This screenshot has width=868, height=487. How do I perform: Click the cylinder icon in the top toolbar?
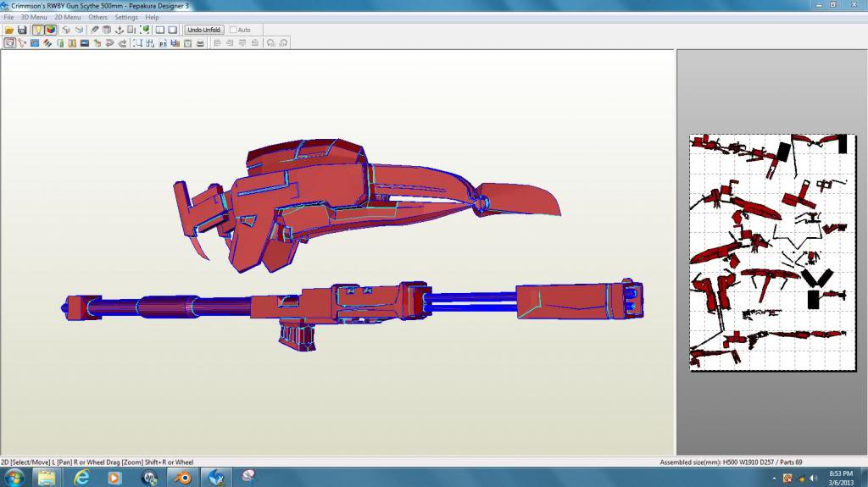tap(107, 30)
